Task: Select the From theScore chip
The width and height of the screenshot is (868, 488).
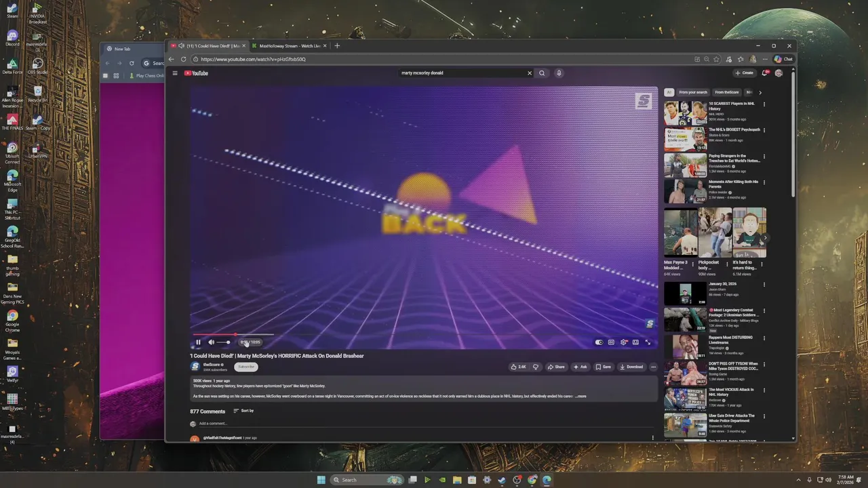Action: click(x=727, y=92)
